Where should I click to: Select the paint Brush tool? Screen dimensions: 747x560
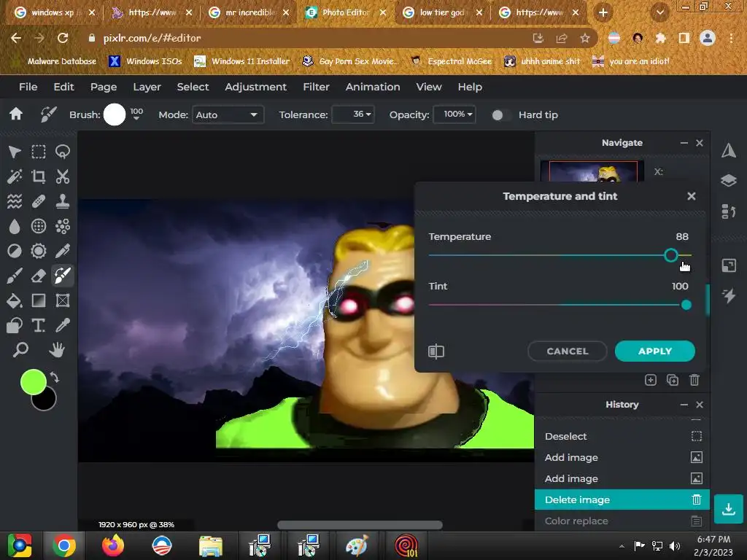click(x=15, y=276)
